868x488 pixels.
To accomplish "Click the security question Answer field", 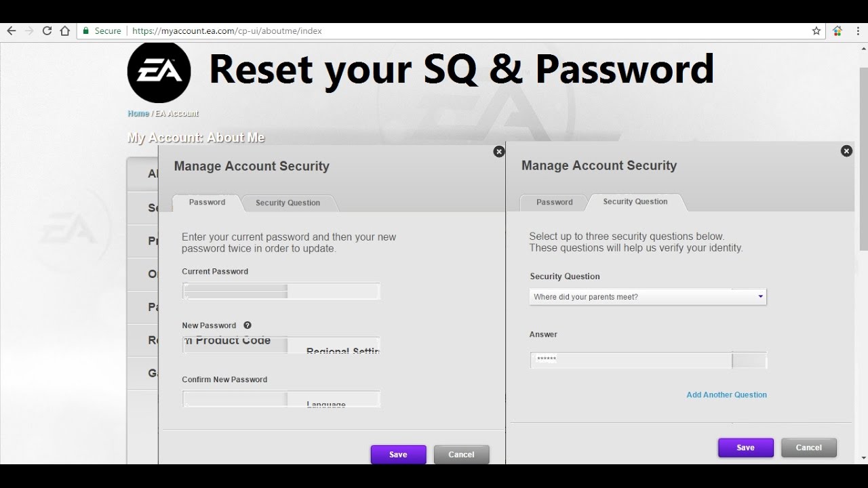I will pyautogui.click(x=631, y=360).
